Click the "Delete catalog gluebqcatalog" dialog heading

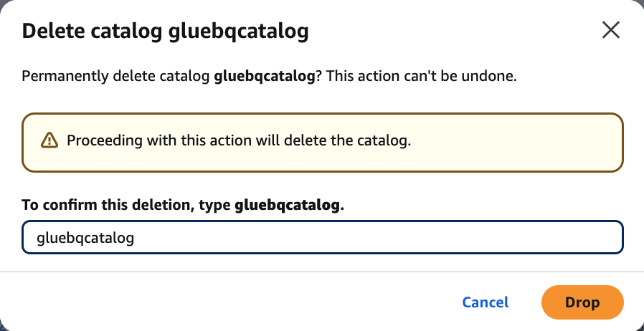(x=166, y=32)
